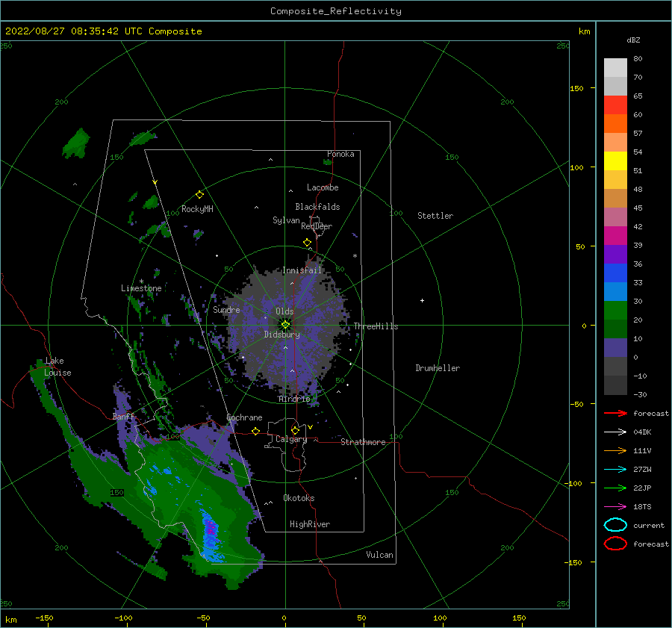The height and width of the screenshot is (628, 672).
Task: Pick the magenta 39-42 dBZ swatch
Action: pyautogui.click(x=615, y=235)
